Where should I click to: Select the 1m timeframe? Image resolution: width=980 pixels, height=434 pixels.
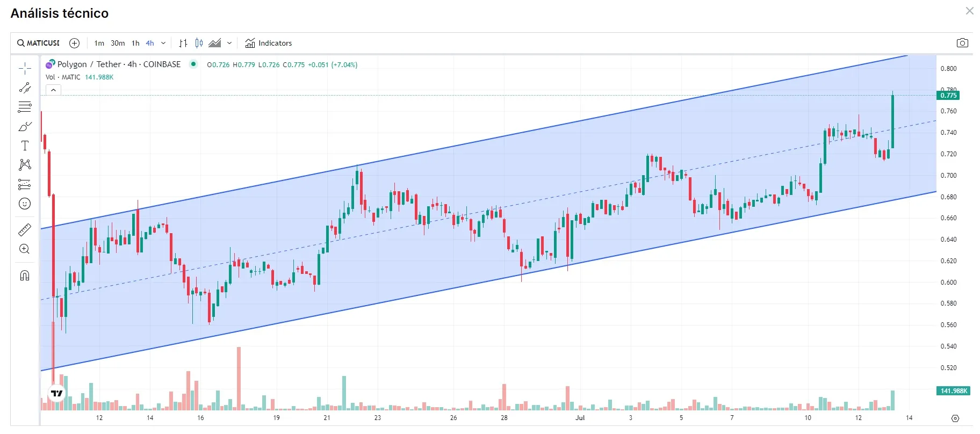pyautogui.click(x=99, y=43)
